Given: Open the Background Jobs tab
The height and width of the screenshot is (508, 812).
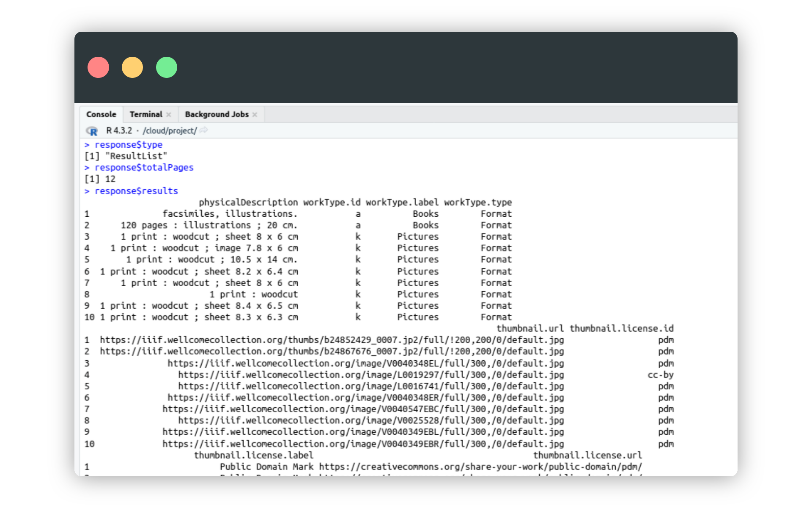Looking at the screenshot, I should point(217,114).
